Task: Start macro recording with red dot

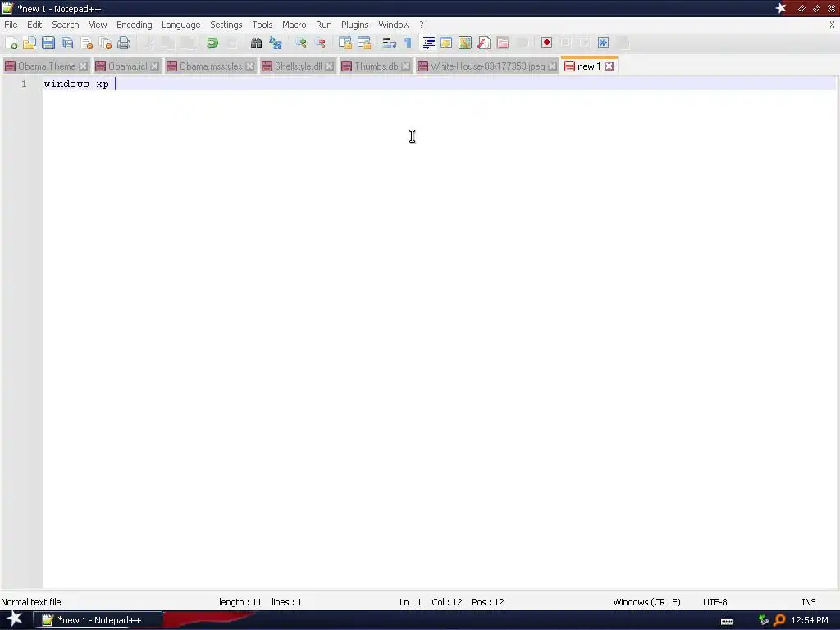Action: click(546, 43)
